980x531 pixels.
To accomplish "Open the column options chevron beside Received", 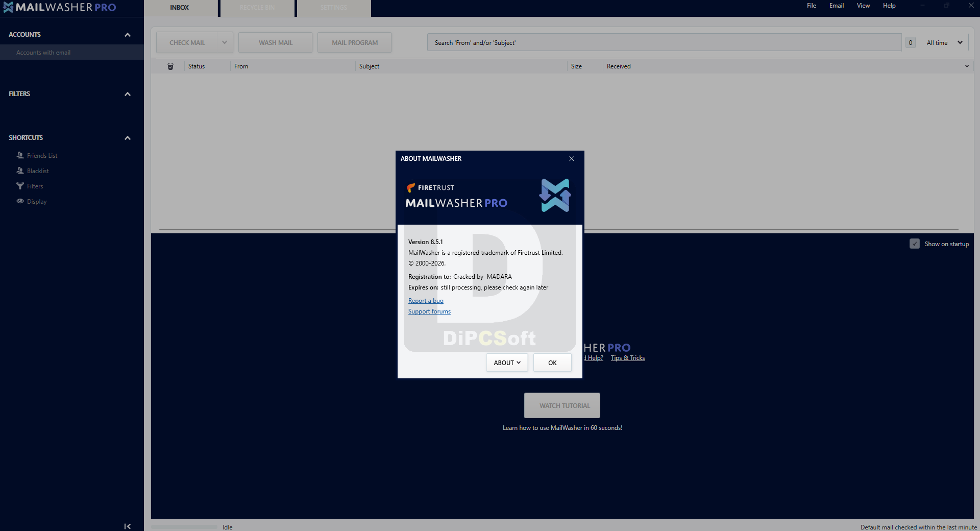I will point(967,66).
